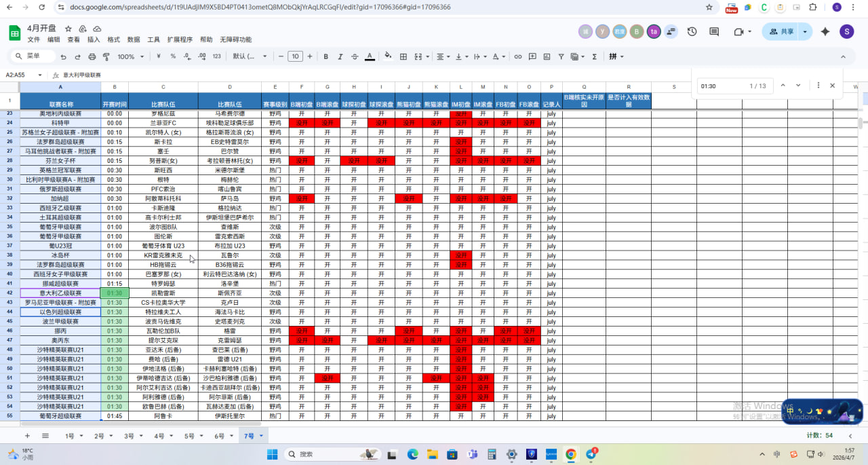Star the 4月开盘 document
868x465 pixels.
[x=68, y=29]
